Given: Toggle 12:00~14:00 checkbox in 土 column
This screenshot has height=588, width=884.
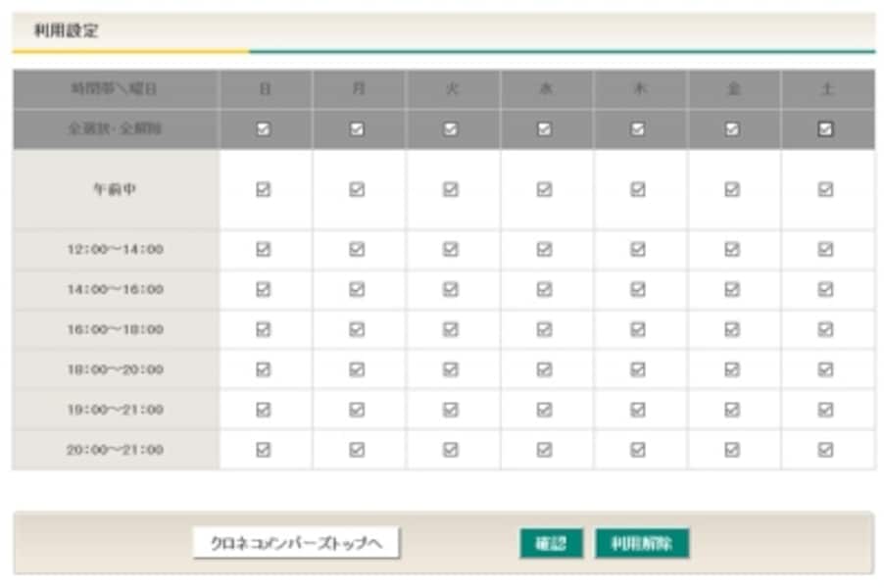Looking at the screenshot, I should tap(825, 249).
